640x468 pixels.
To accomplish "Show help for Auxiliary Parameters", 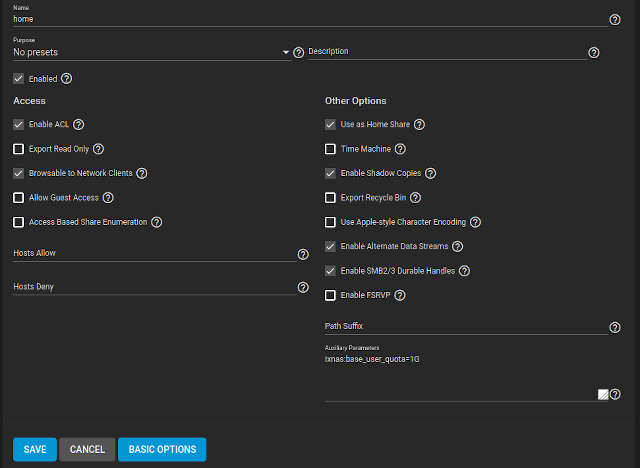I will click(615, 394).
